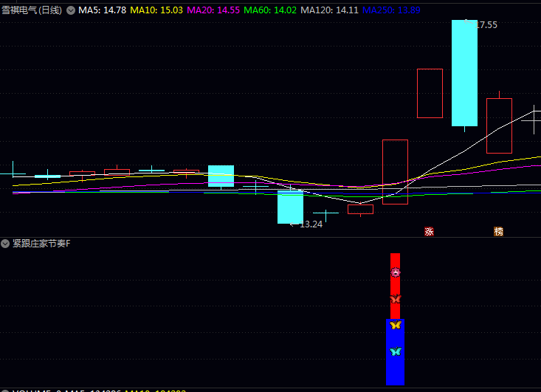This screenshot has width=541, height=392.
Task: Click the 榜 marker icon below candles
Action: point(499,232)
